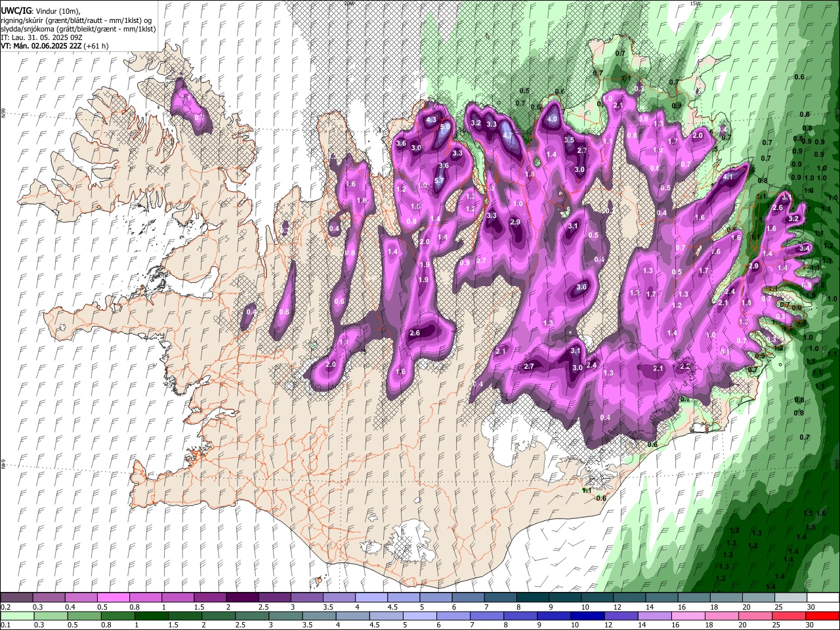Click the snow-scale swatch labeled 1.5
840x630 pixels.
coord(209,598)
